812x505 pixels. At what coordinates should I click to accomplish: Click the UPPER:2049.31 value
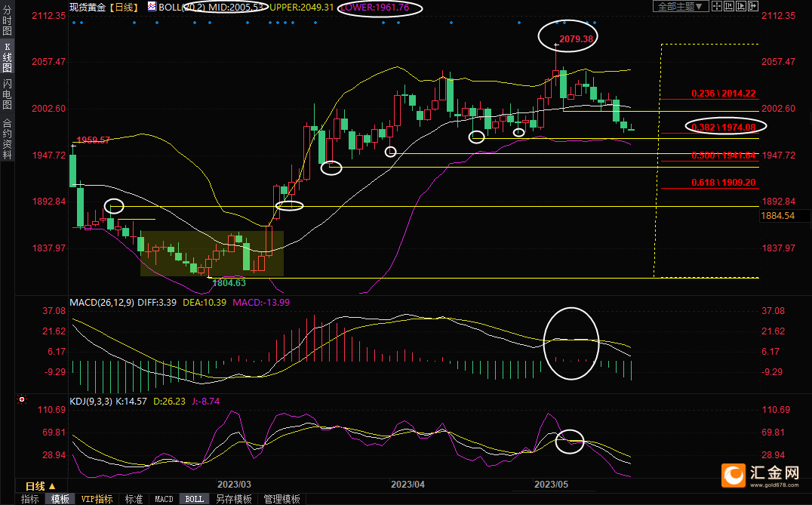click(x=302, y=7)
